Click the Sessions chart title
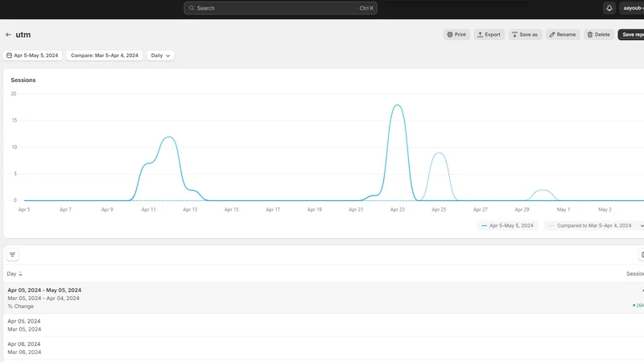 [23, 80]
